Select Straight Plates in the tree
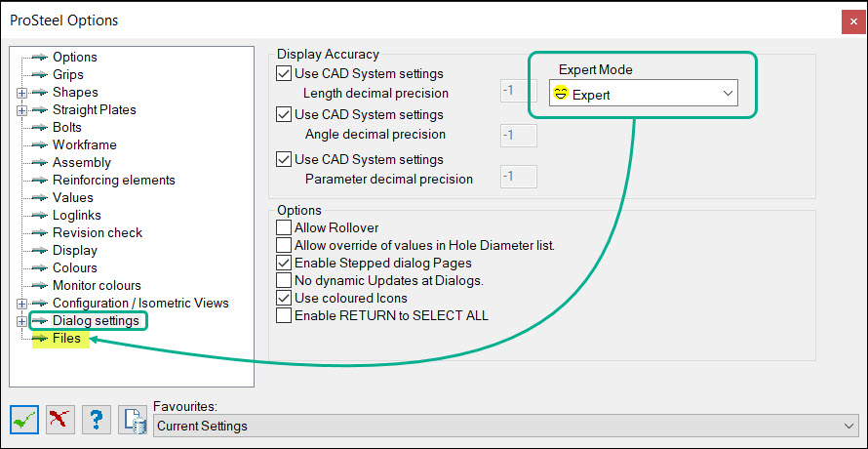 [x=94, y=109]
